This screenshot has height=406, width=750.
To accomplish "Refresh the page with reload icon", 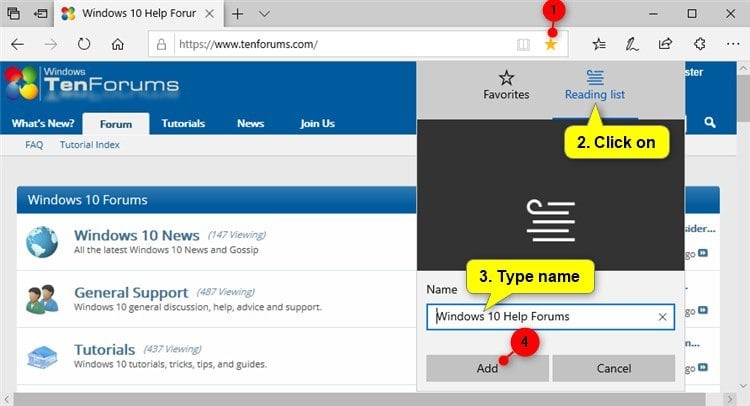I will click(84, 44).
